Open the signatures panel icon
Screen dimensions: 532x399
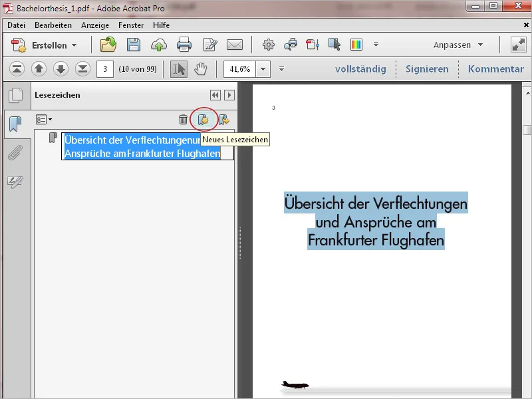pos(15,182)
